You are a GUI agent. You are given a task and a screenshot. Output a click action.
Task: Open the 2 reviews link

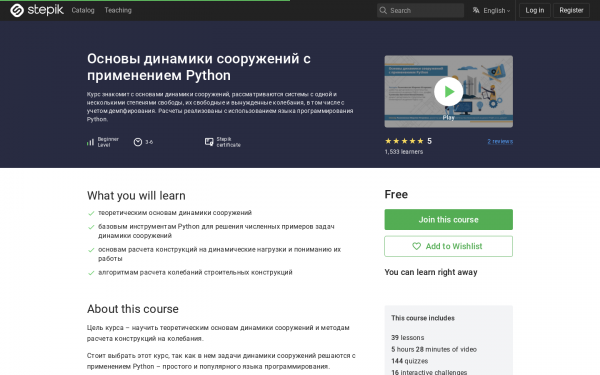coord(500,142)
